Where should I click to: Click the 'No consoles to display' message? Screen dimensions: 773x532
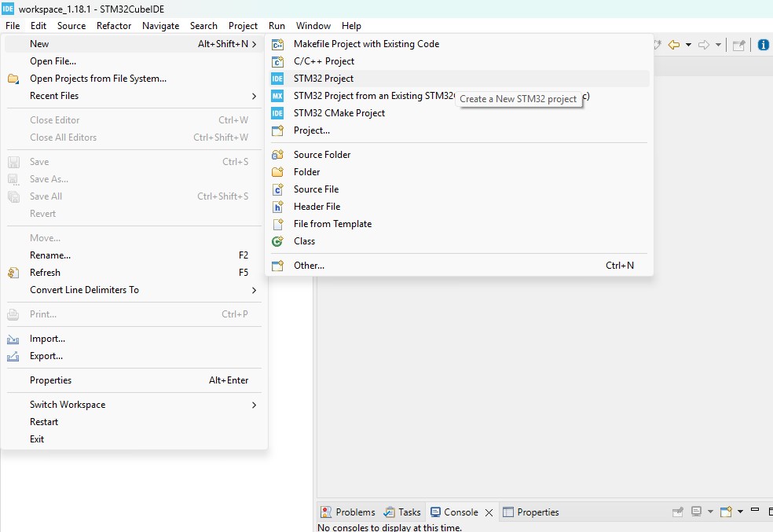coord(390,527)
